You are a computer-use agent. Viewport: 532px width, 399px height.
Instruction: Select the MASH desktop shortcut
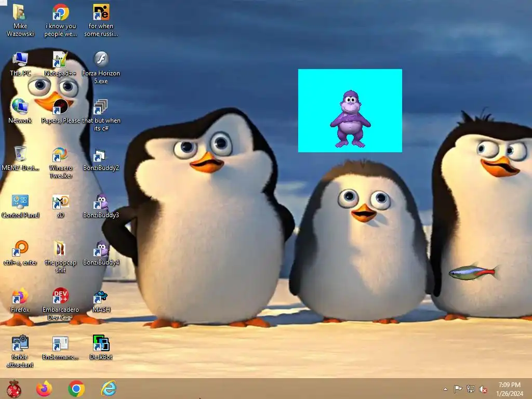tap(101, 297)
